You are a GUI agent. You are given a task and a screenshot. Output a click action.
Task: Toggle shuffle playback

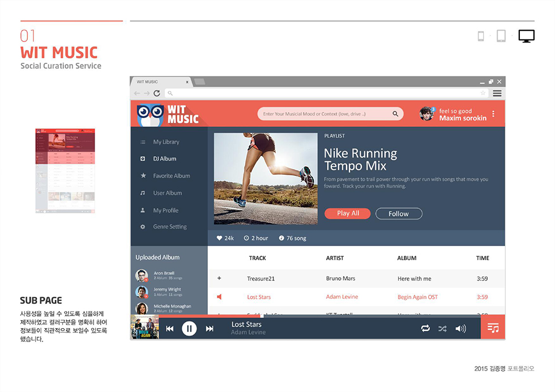pyautogui.click(x=442, y=329)
